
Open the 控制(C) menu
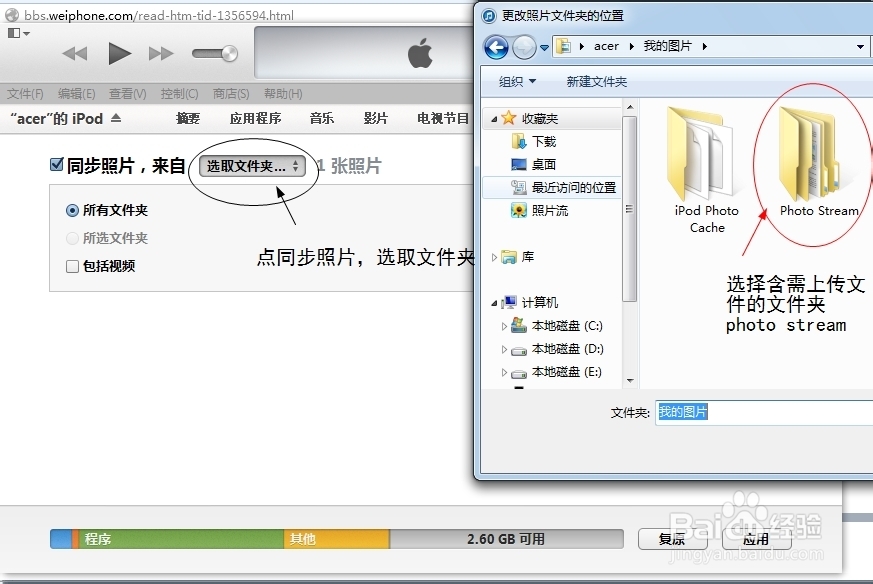coord(179,94)
